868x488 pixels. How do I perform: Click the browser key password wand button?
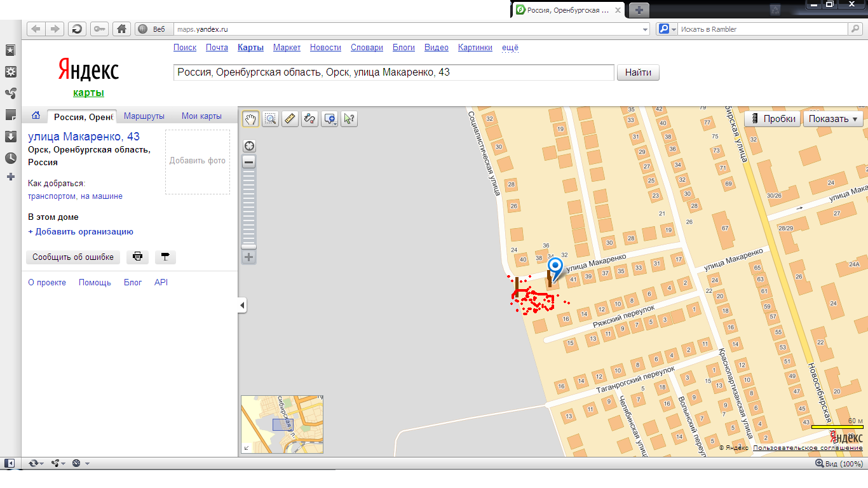tap(99, 29)
